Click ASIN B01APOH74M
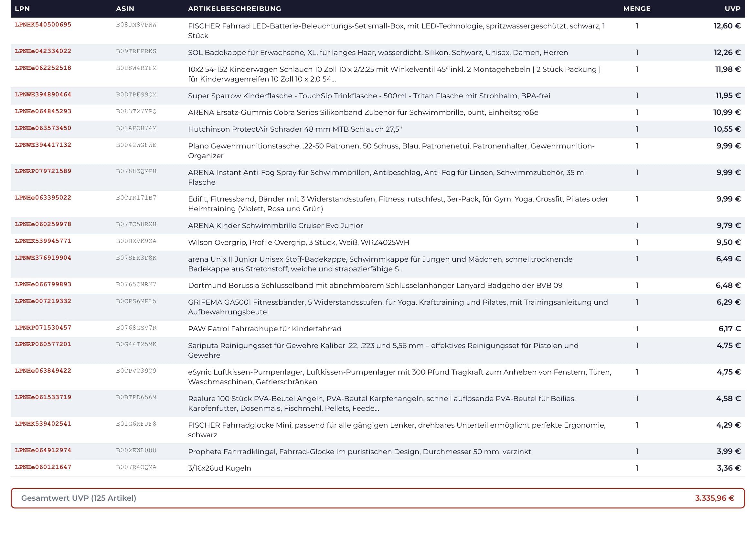Screen dimensions: 756x535 coord(136,128)
